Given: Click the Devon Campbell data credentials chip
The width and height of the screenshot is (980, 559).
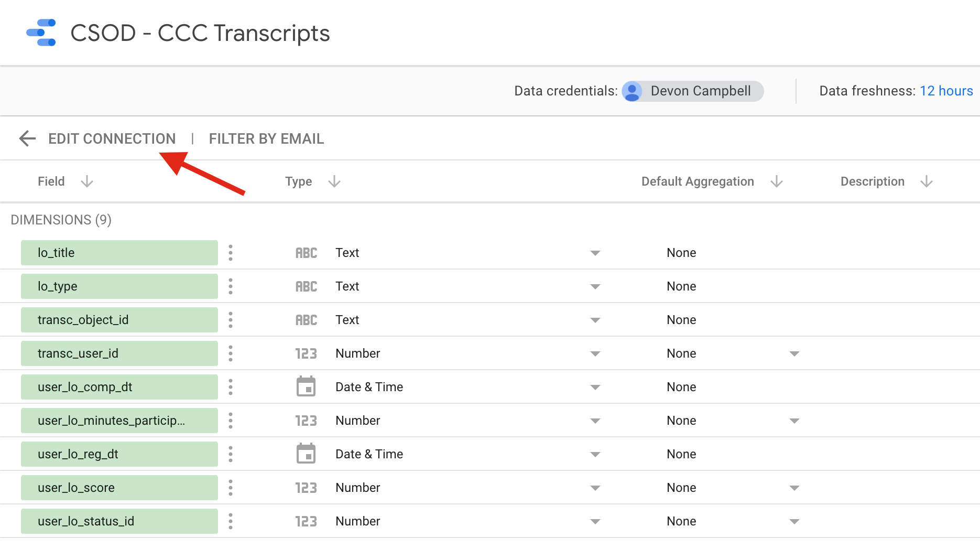Looking at the screenshot, I should (692, 91).
